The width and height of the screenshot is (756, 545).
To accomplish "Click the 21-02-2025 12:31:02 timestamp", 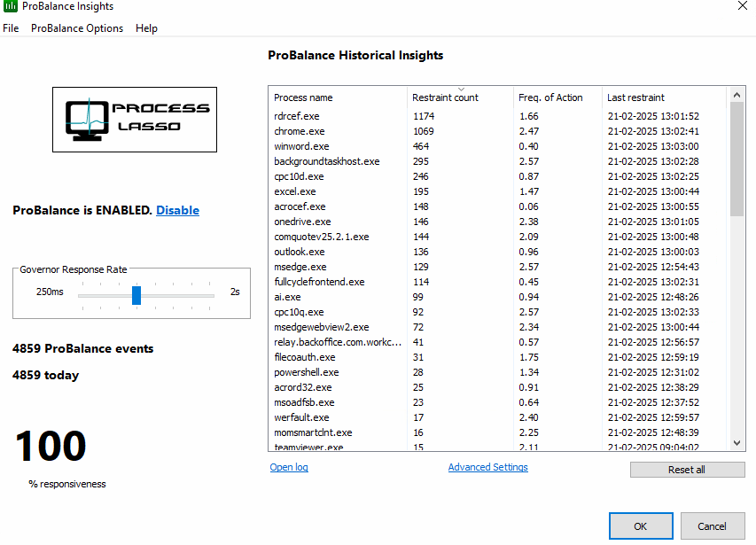I will [653, 372].
